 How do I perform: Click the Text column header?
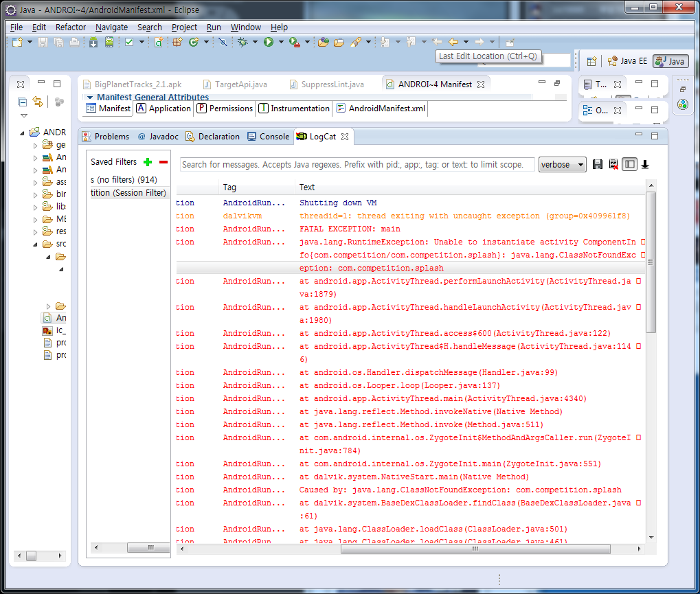tap(307, 187)
